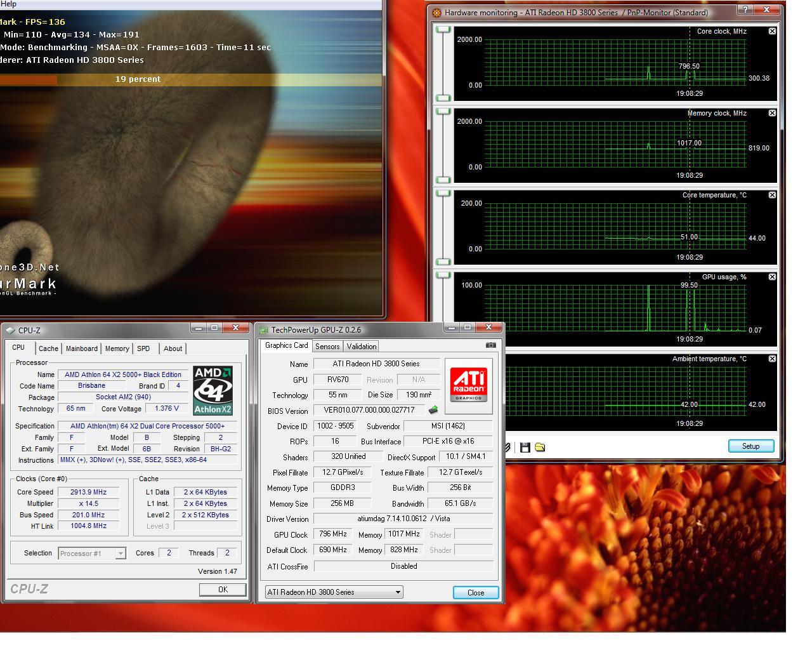Open the Memory tab in CPU-Z

117,348
